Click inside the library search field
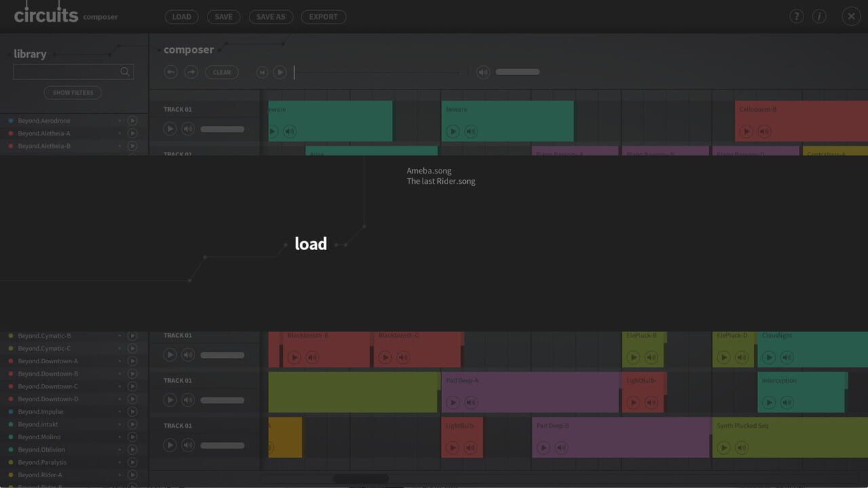Viewport: 868px width, 488px height. coord(68,71)
